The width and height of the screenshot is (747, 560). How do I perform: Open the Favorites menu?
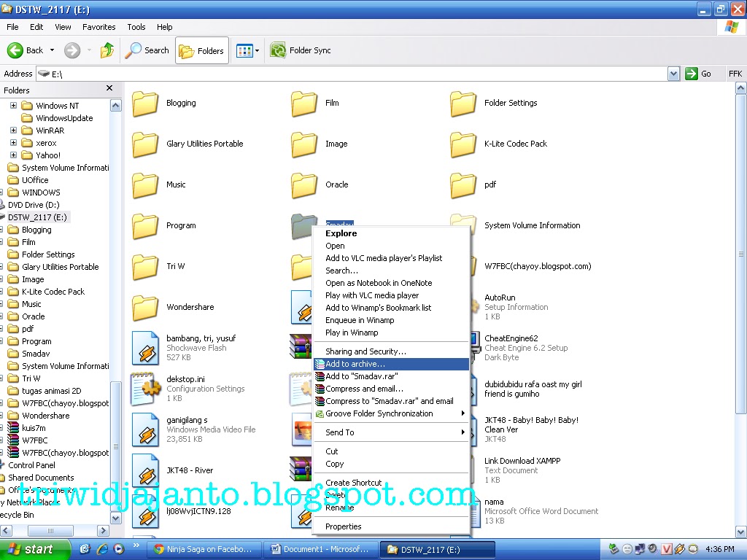[x=99, y=27]
